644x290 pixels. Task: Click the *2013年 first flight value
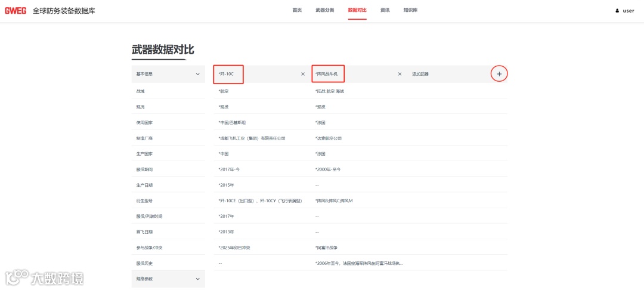tap(227, 232)
